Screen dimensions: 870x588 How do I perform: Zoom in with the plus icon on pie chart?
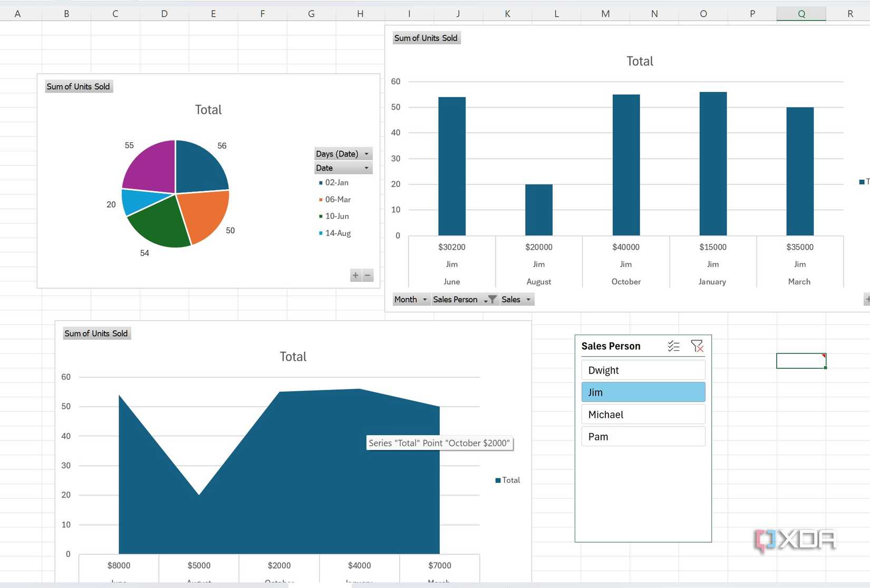(x=355, y=275)
